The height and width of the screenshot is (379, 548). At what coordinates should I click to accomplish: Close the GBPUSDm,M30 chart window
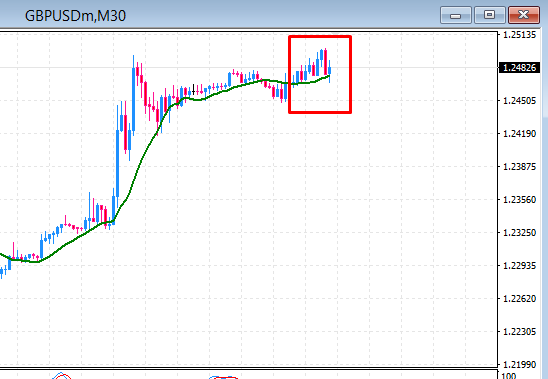click(524, 15)
